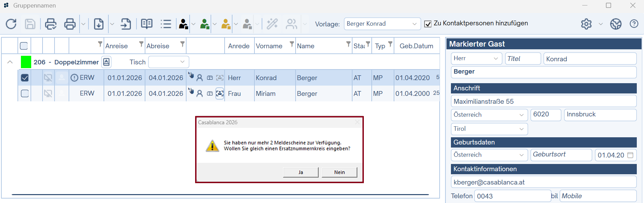Open the Tisch dropdown
The width and height of the screenshot is (644, 203).
coord(168,62)
